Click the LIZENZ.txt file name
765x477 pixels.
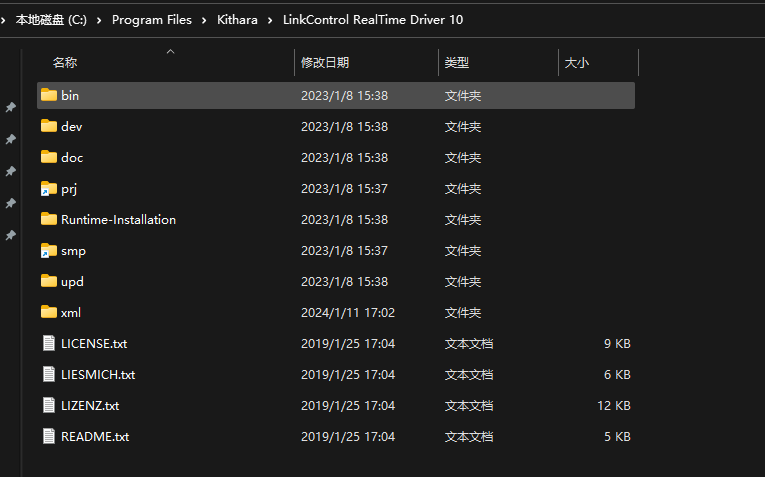[x=90, y=406]
